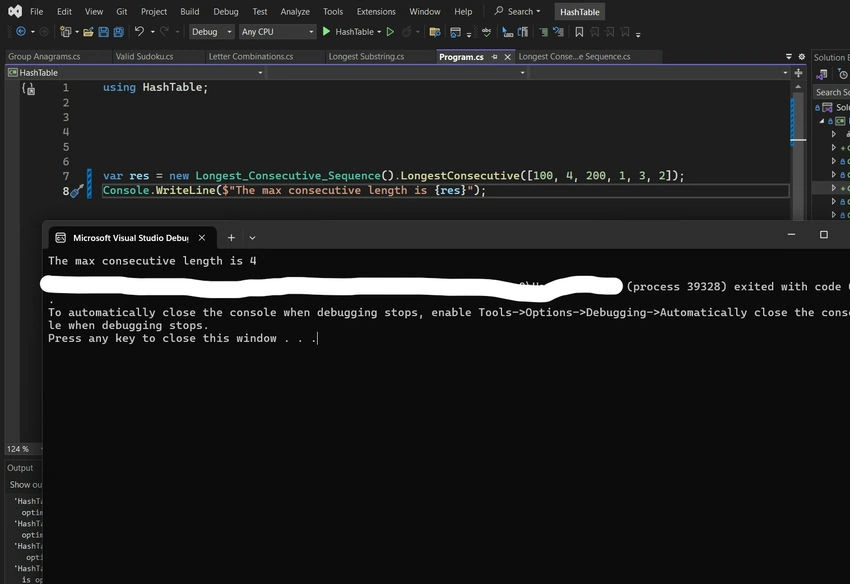Click the browser window toolbar icon

[x=455, y=33]
